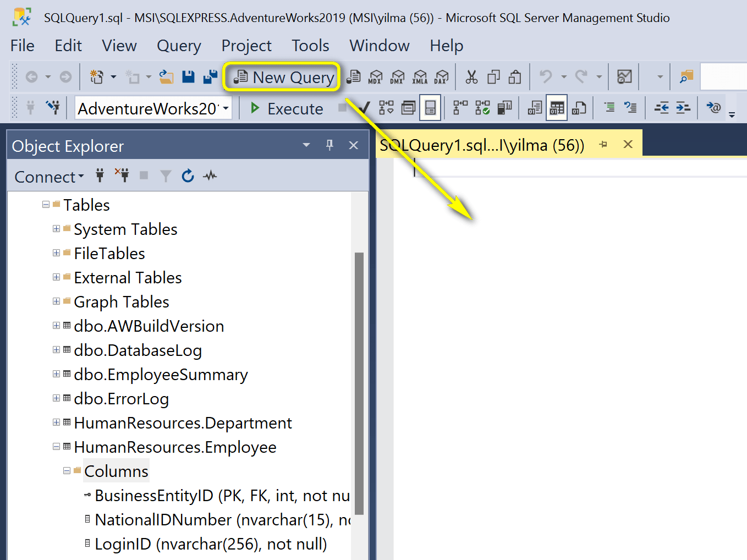This screenshot has height=560, width=747.
Task: Collapse the Columns folder
Action: click(67, 470)
